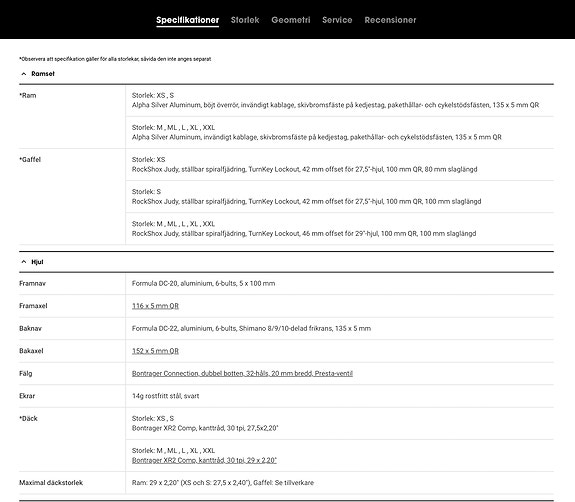Open the 116 x 5 mm QR link

point(155,306)
